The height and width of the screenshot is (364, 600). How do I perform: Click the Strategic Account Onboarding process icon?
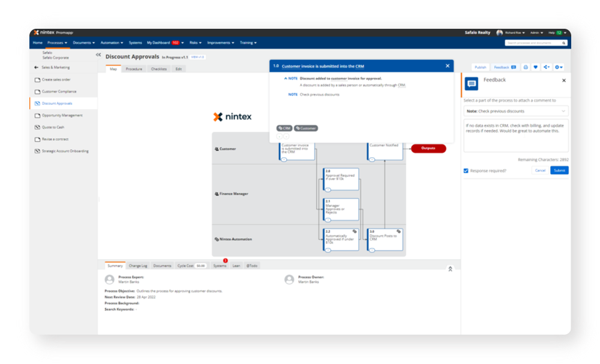pos(37,151)
